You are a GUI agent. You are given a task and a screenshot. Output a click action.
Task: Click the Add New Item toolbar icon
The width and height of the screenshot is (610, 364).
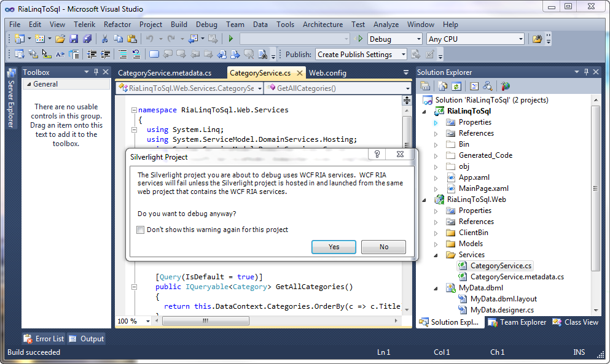(40, 39)
